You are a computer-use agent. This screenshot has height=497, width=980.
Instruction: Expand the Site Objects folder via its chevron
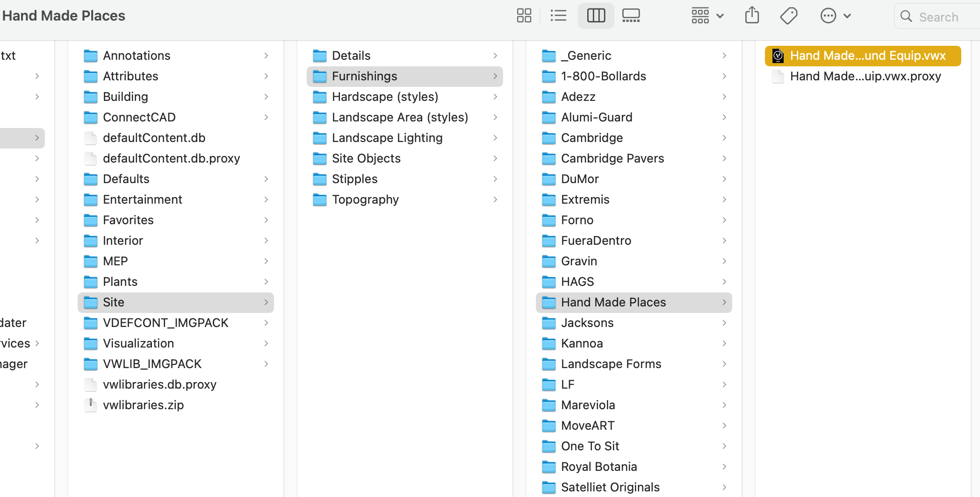coord(495,158)
